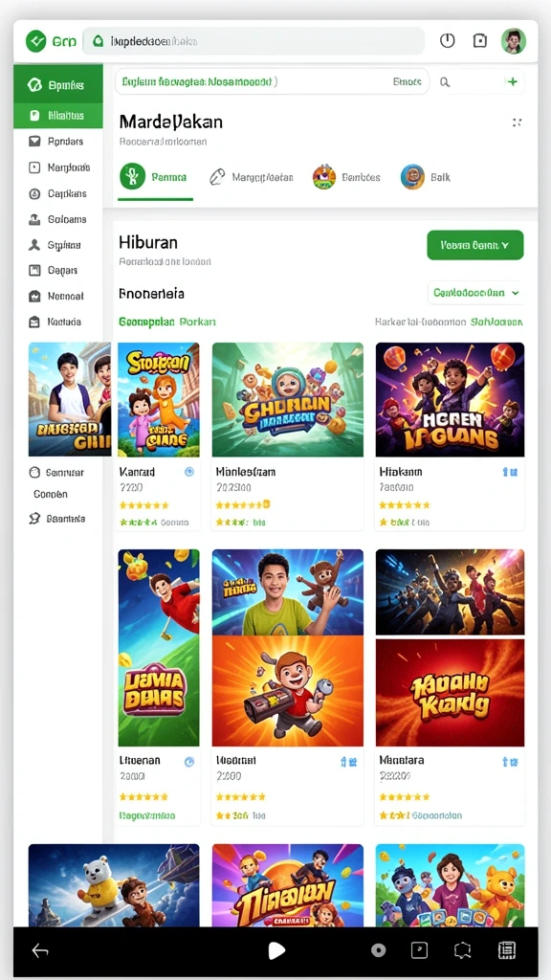
Task: Click the play button in bottom bar
Action: (275, 950)
